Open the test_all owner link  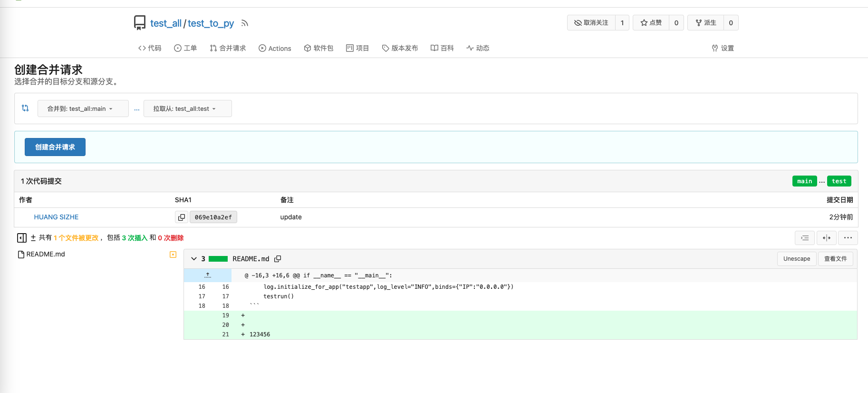point(166,23)
